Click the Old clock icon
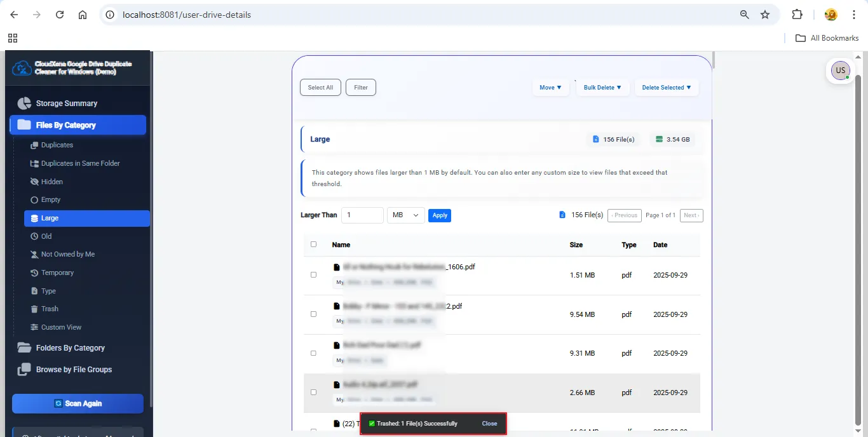 pyautogui.click(x=35, y=236)
